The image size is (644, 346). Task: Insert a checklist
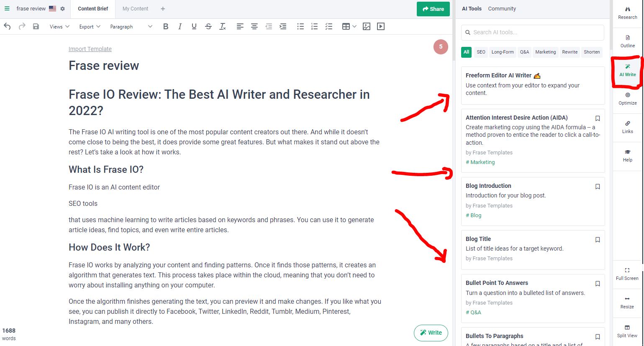(x=329, y=26)
